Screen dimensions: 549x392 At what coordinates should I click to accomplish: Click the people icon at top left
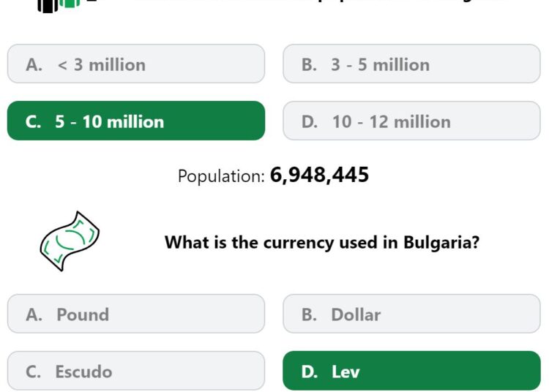point(59,6)
